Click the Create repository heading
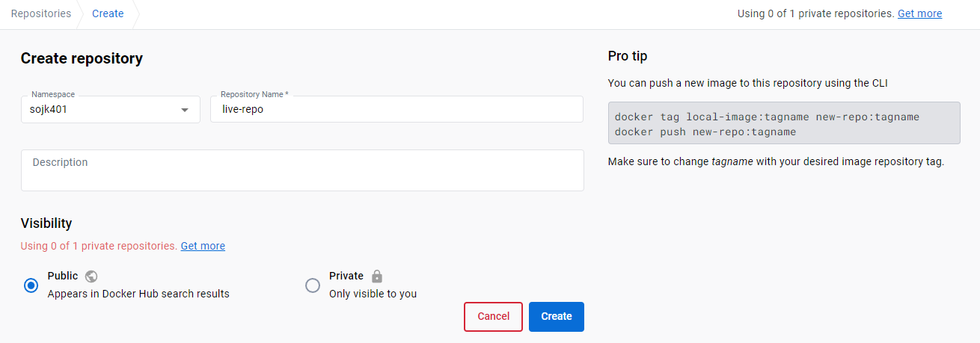The image size is (980, 343). (x=82, y=58)
